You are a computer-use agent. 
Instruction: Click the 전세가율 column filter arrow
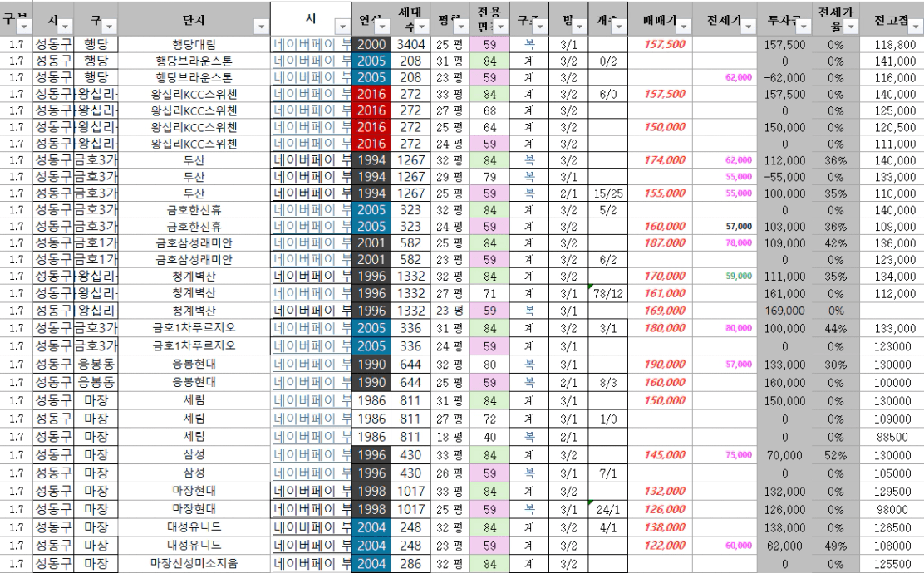click(x=849, y=27)
